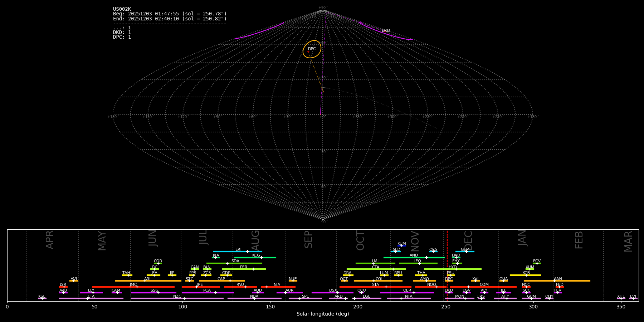
Task: Click the 250 tick on the solar longitude axis
Action: pyautogui.click(x=445, y=307)
